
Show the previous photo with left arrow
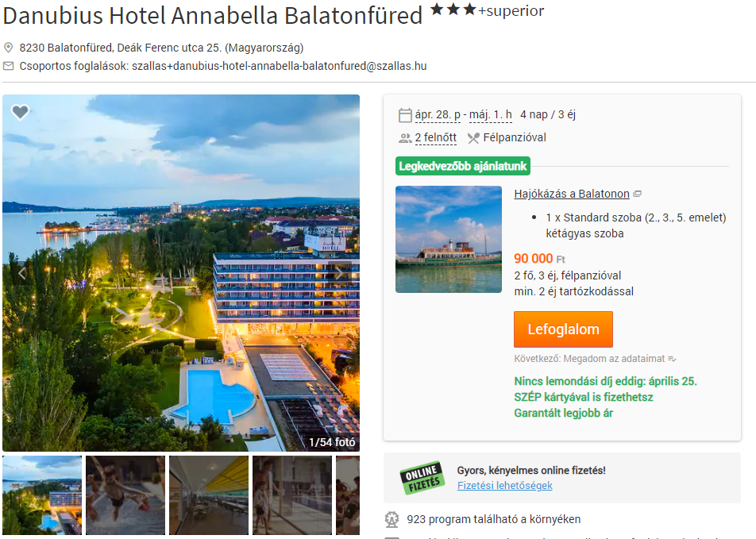click(x=21, y=273)
